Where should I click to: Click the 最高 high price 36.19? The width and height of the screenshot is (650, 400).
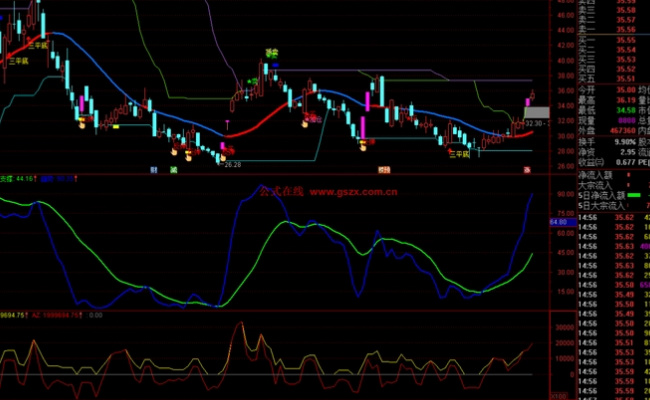coord(626,100)
